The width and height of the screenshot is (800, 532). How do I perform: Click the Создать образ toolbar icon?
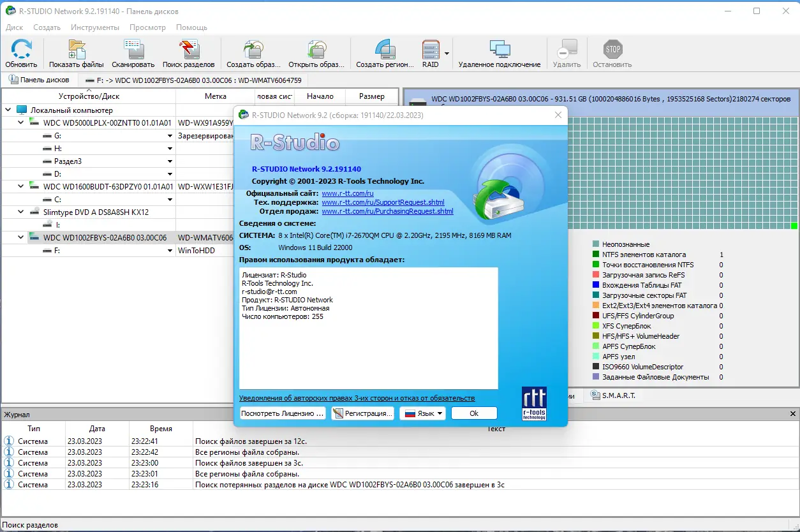click(x=253, y=50)
